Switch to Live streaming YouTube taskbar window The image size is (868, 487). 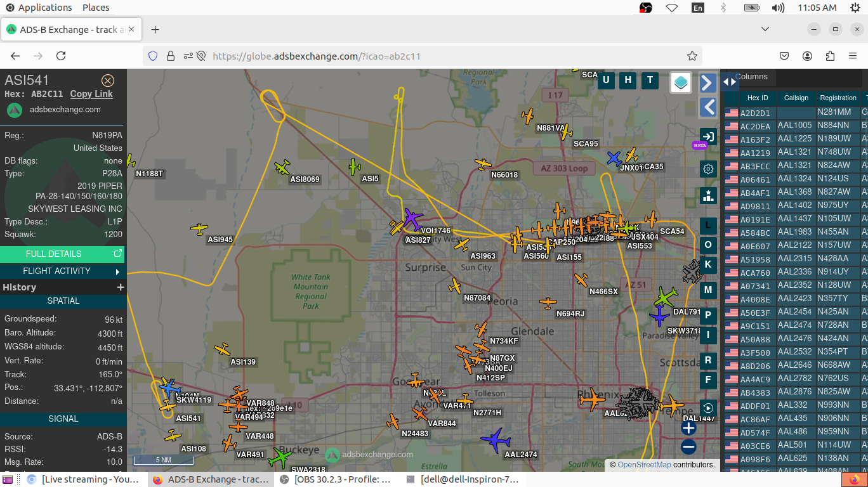[x=83, y=479]
